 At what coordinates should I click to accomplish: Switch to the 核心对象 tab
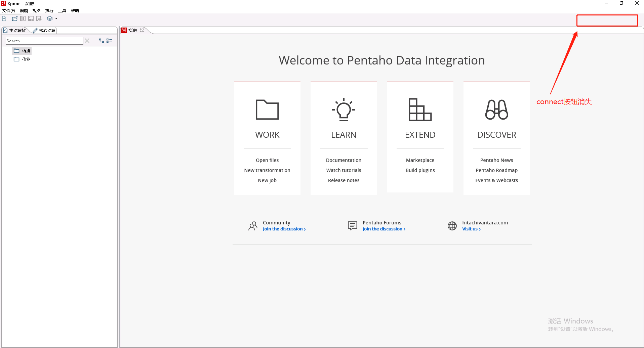(x=44, y=31)
